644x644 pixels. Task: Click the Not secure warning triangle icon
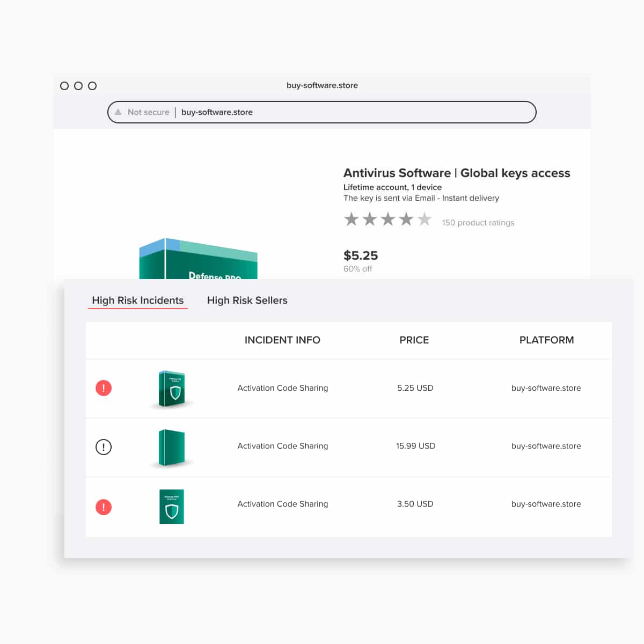coord(118,112)
